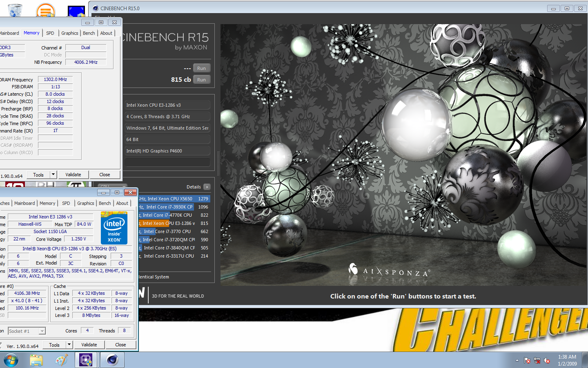Open the taskbar clock showing 1:38 AM

pos(567,360)
